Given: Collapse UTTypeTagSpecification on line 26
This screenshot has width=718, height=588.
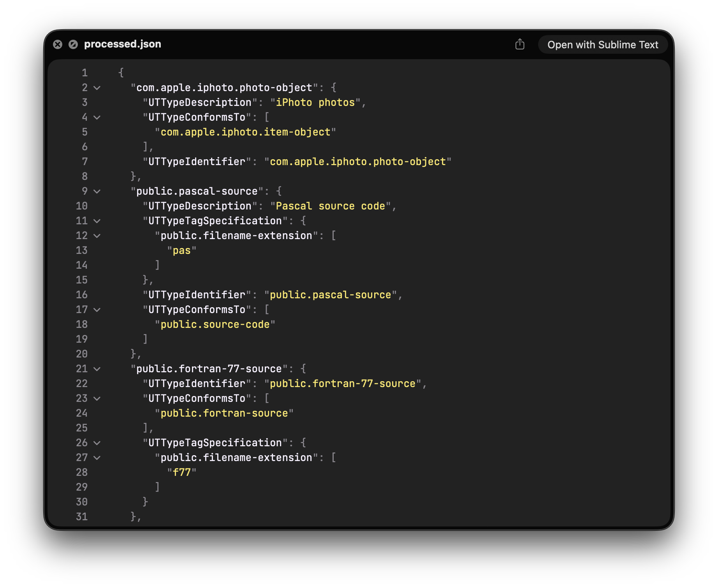Looking at the screenshot, I should pyautogui.click(x=97, y=443).
